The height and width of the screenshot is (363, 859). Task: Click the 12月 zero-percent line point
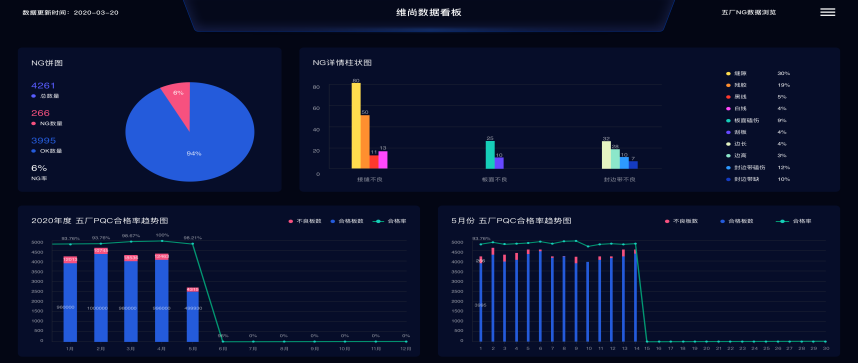[406, 342]
